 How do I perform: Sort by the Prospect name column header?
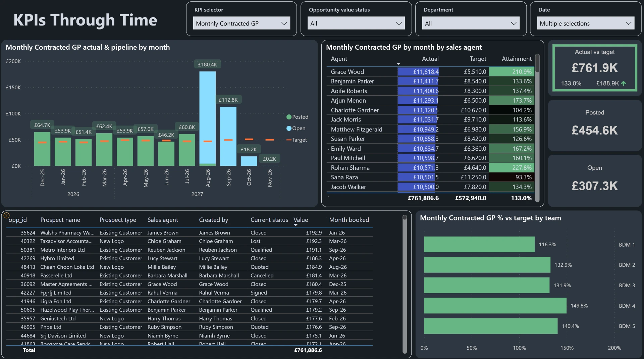(x=60, y=220)
